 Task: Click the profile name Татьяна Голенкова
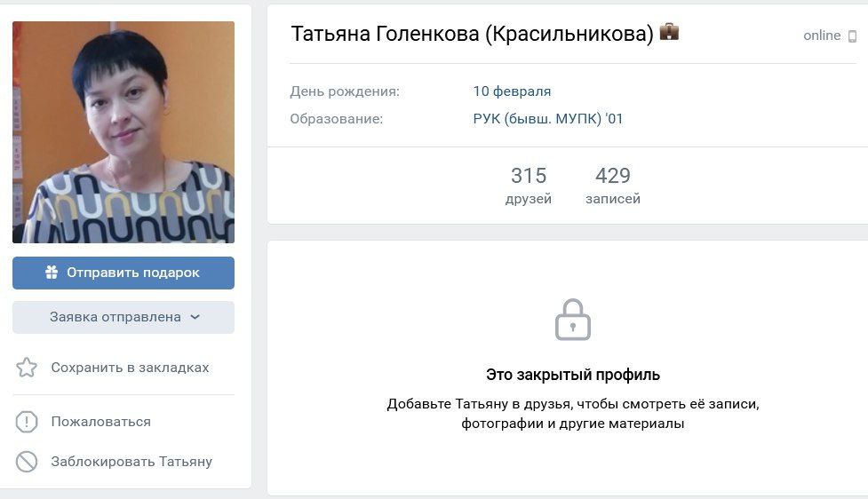[x=386, y=34]
